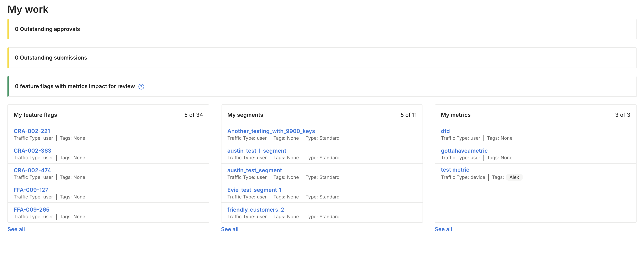Open the friendly_customers_2 segment
Screen dimensions: 644x259
[x=255, y=209]
